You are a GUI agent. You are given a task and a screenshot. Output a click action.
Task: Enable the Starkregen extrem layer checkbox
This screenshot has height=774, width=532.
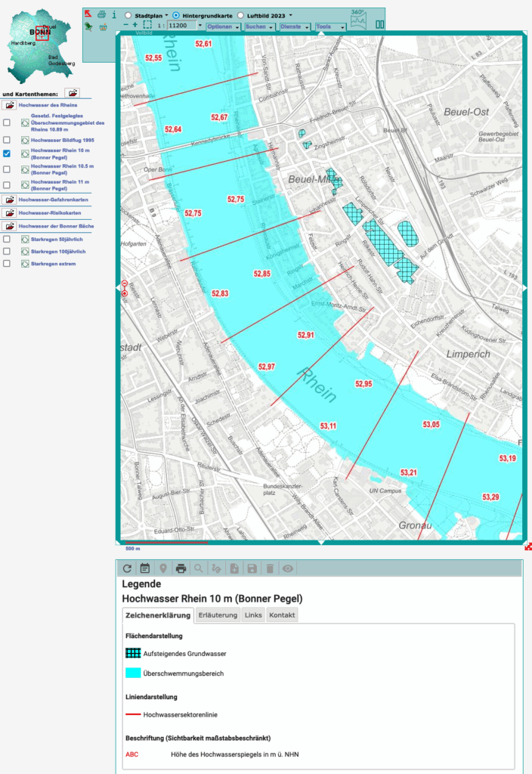coord(7,263)
